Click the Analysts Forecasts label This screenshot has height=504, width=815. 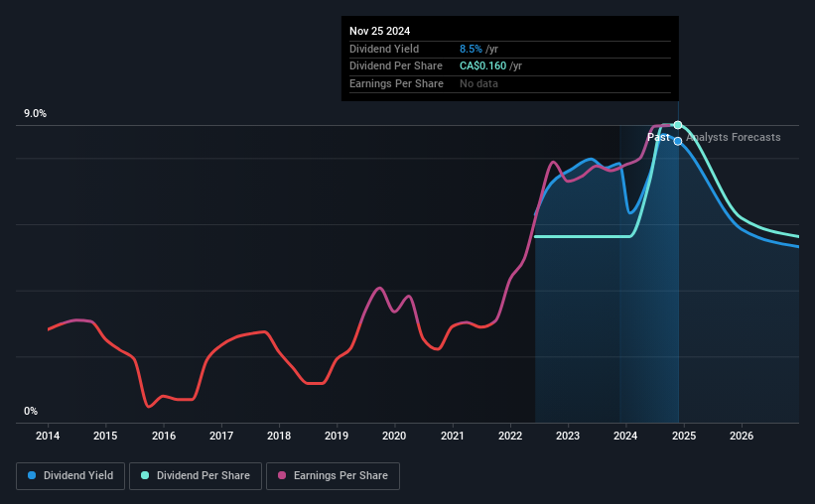coord(734,137)
